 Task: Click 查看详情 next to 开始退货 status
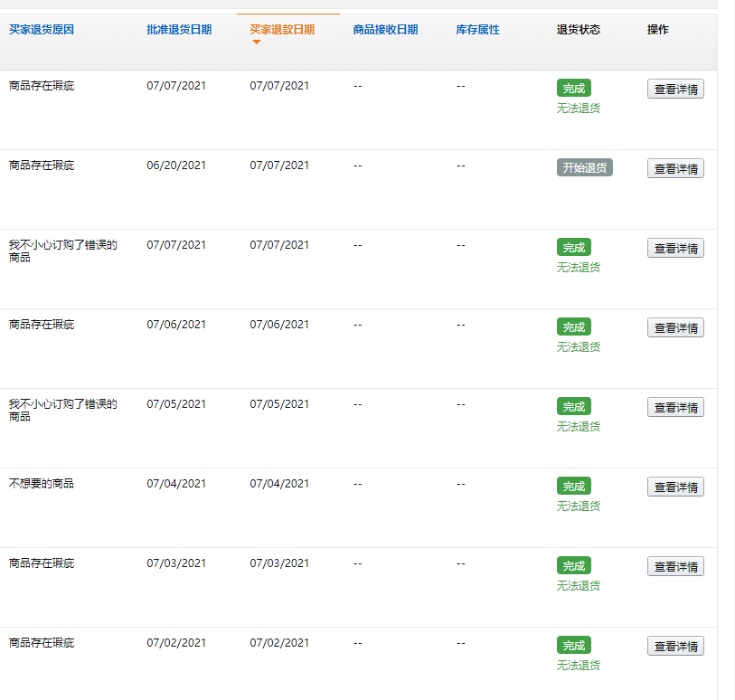coord(675,167)
